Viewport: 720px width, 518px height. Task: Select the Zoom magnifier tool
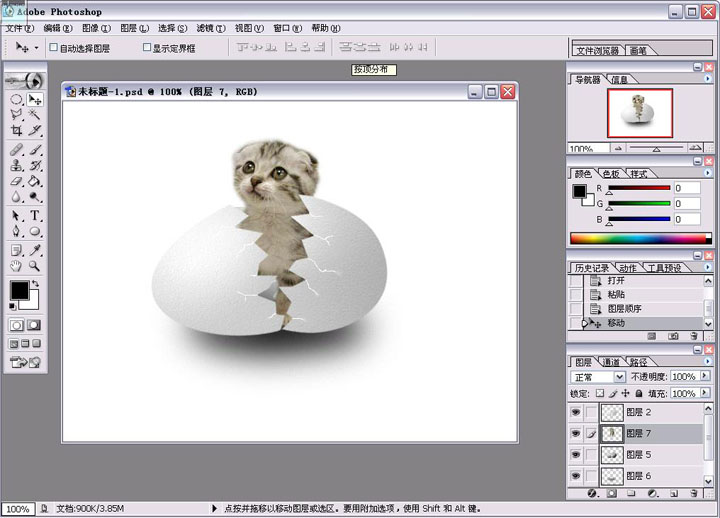(35, 266)
